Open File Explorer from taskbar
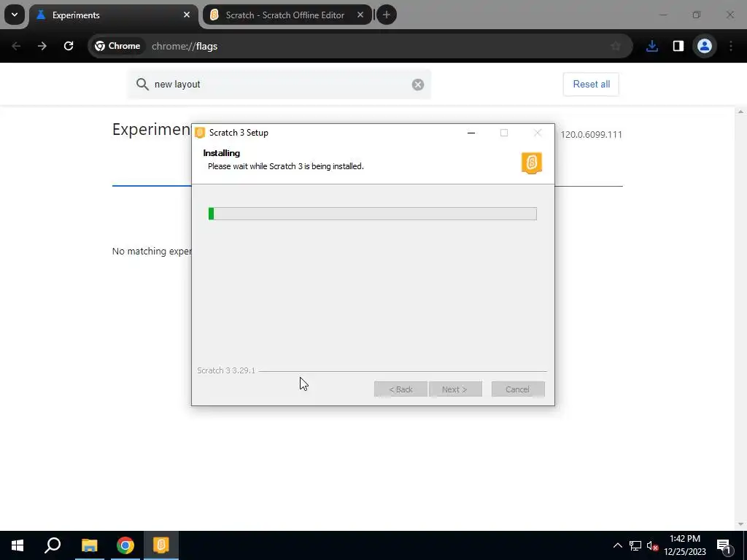747x560 pixels. point(89,545)
